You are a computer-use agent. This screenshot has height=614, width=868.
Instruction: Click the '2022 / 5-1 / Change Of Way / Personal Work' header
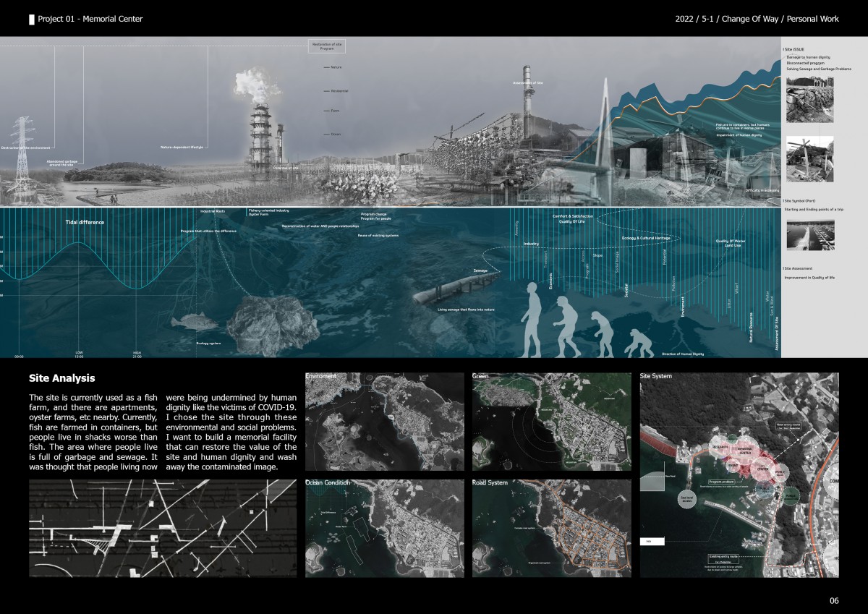tap(757, 19)
